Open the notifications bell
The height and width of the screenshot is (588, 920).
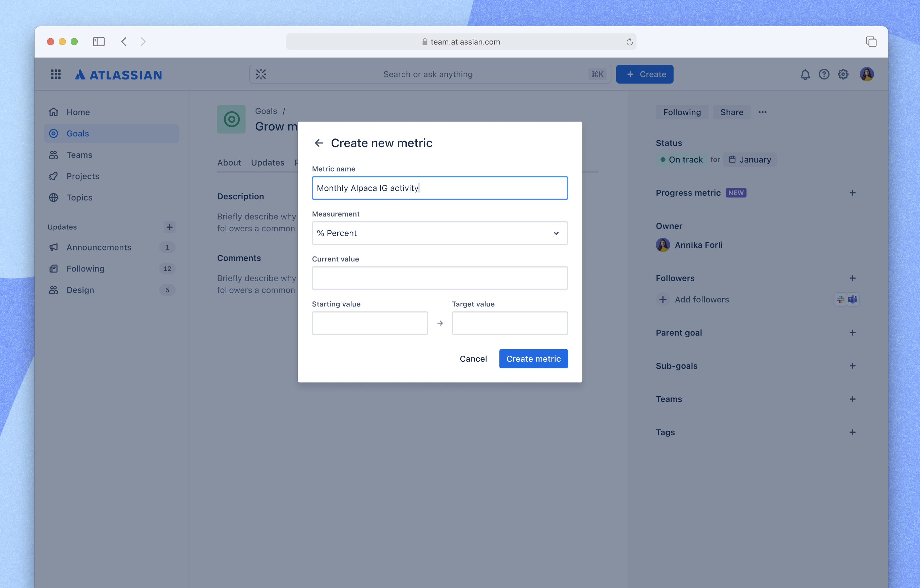tap(805, 74)
